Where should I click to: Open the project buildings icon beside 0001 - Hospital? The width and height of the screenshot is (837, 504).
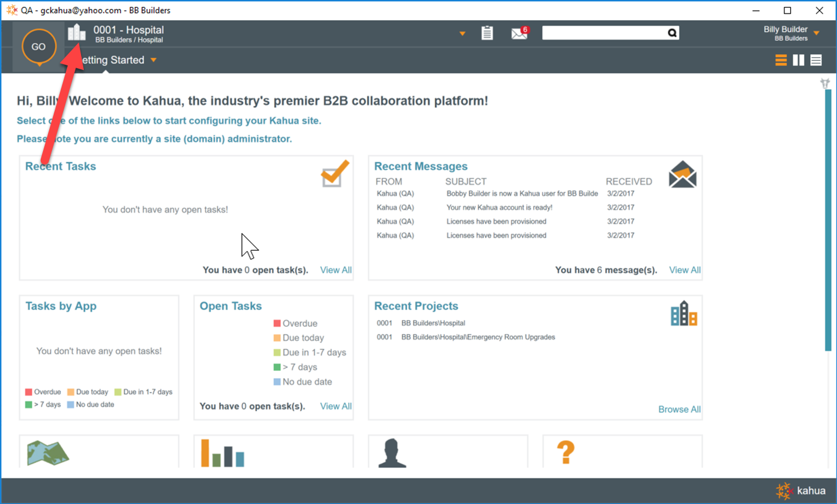pyautogui.click(x=77, y=33)
